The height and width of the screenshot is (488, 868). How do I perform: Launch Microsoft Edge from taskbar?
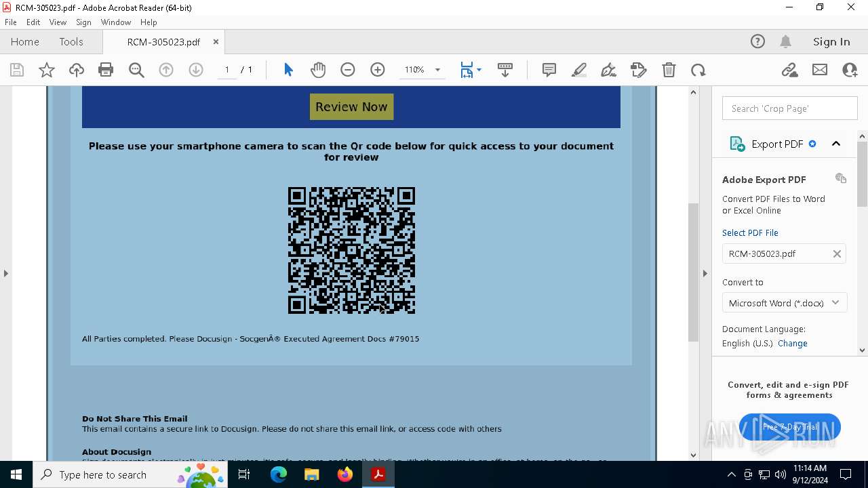pyautogui.click(x=279, y=474)
